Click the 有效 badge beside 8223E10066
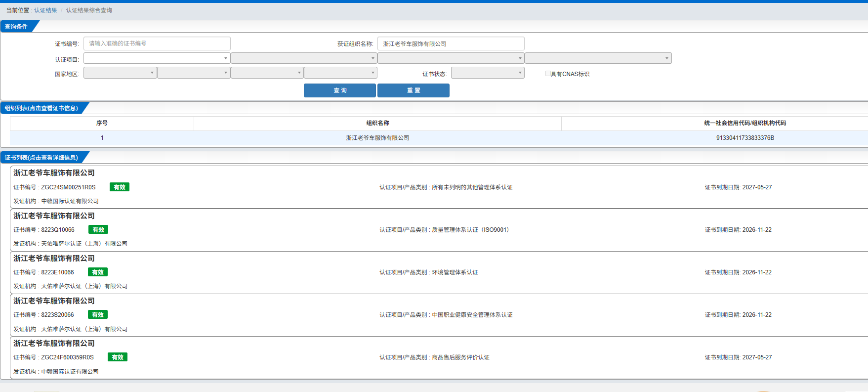868x392 pixels. point(98,272)
